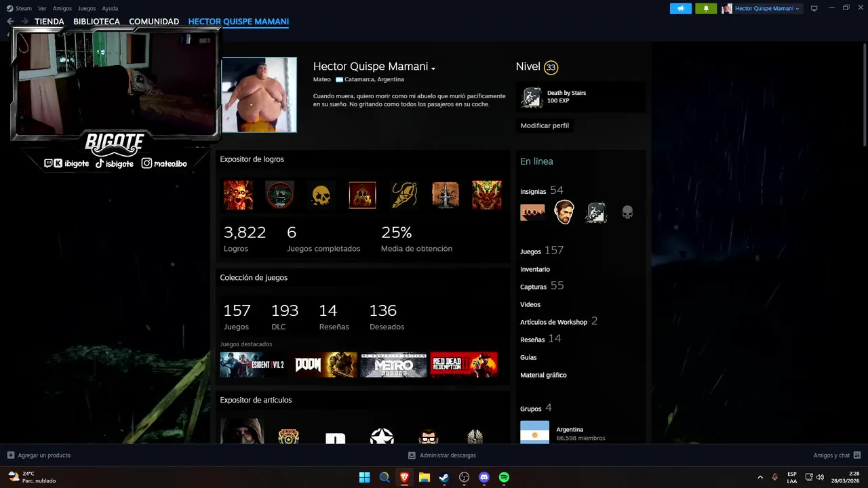Open the grey skull badge in Insignias

(628, 212)
